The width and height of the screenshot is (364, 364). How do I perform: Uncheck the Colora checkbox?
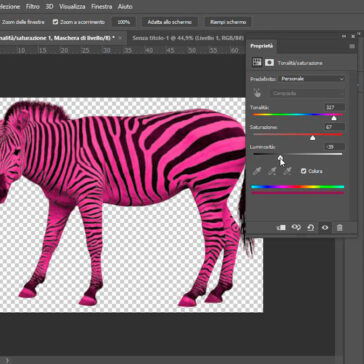[x=303, y=171]
